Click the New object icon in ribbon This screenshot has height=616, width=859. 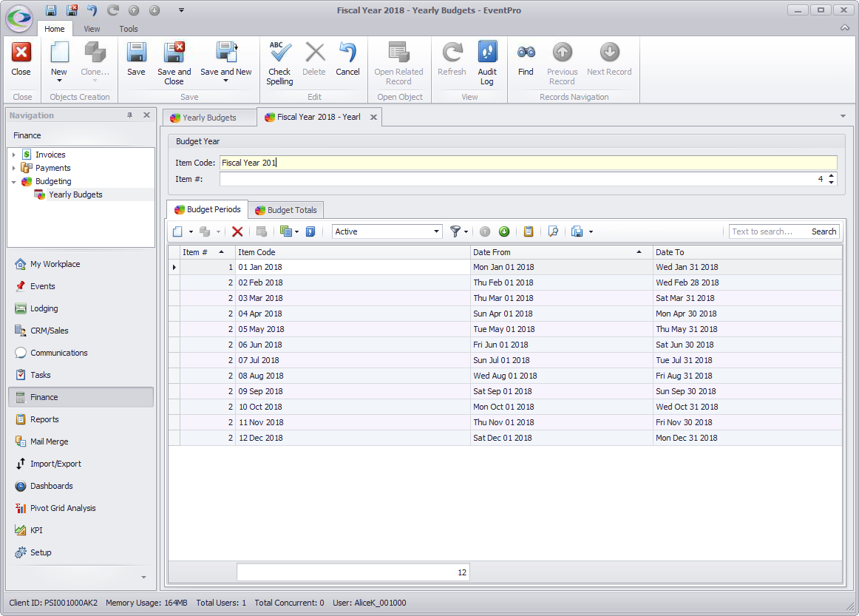coord(59,53)
